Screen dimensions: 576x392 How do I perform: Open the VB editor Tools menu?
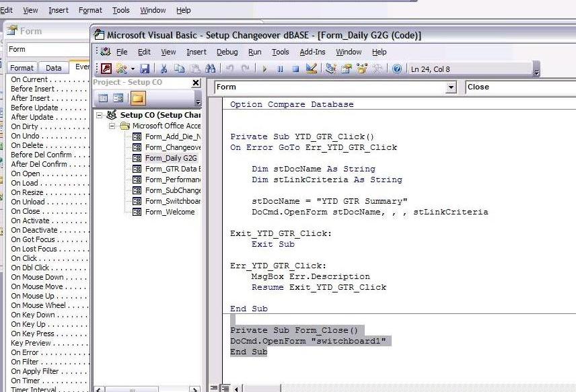[281, 52]
